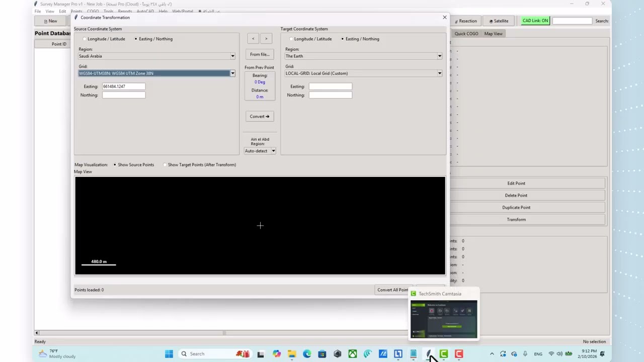Screen dimensions: 644x362
Task: Click green Camtasia icon on taskbar
Action: tap(444, 354)
